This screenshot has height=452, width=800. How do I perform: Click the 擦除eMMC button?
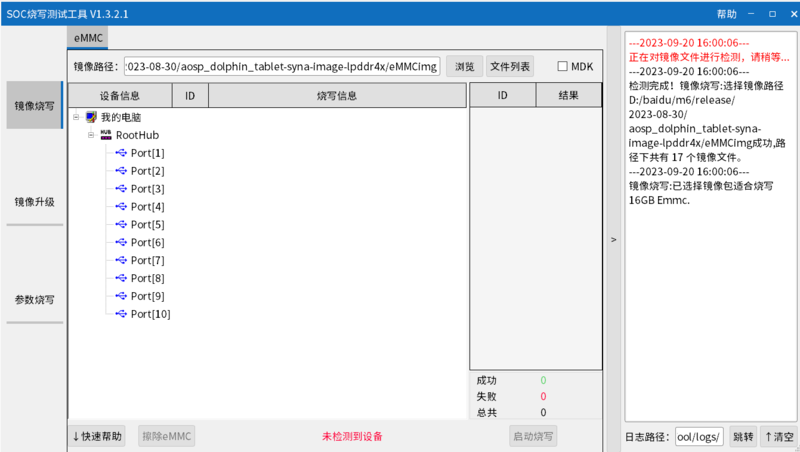(166, 436)
